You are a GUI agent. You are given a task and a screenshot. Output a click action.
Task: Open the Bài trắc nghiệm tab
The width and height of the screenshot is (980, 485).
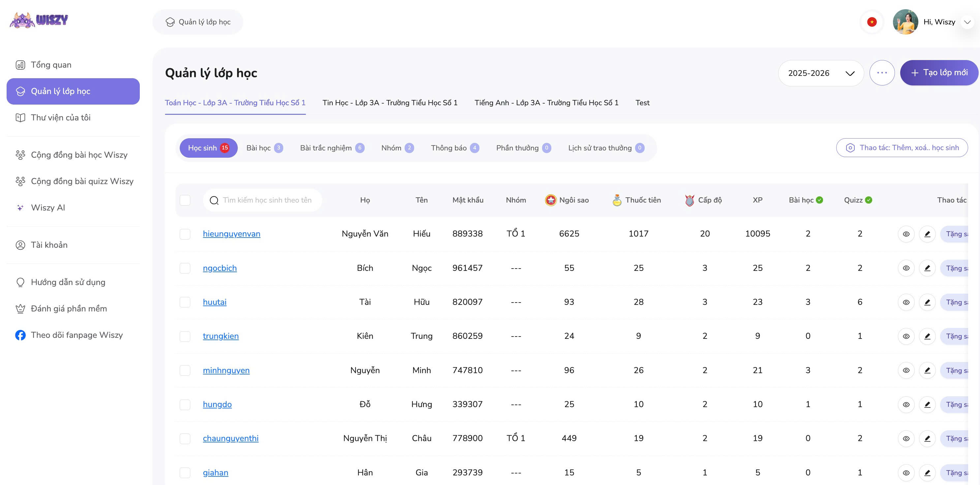[332, 148]
